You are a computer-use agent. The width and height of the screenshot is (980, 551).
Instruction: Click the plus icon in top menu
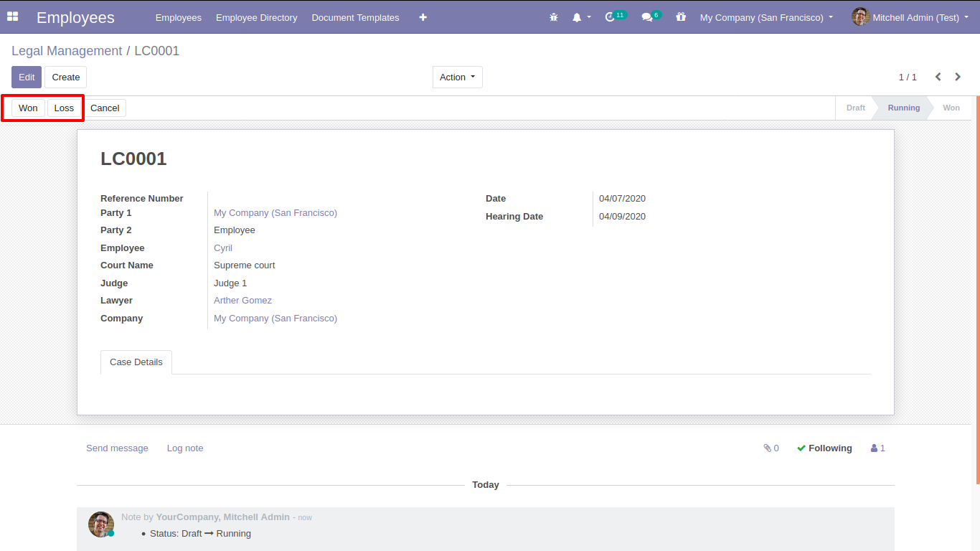[x=423, y=17]
